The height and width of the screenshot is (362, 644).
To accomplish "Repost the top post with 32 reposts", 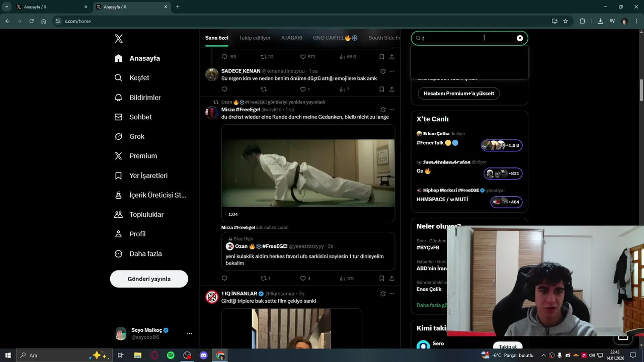I will pos(267,57).
